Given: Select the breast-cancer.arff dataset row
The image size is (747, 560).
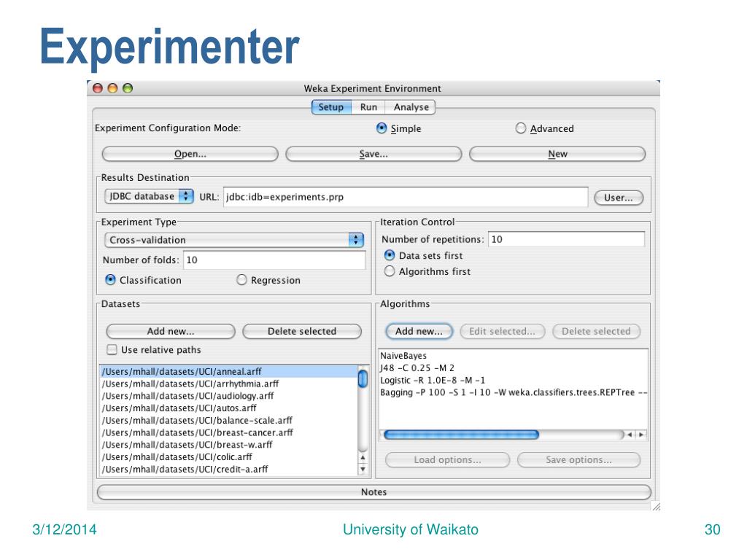Looking at the screenshot, I should click(228, 433).
